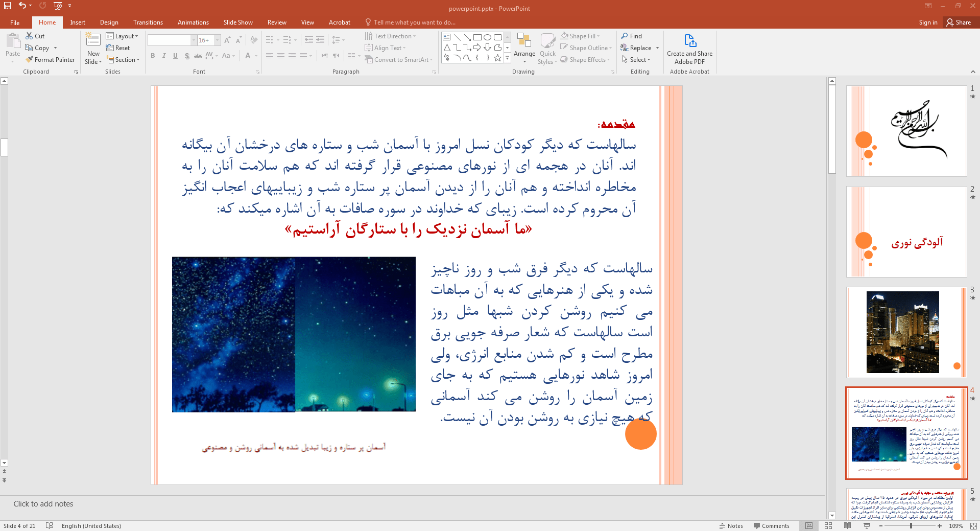Save the presentation with the Save icon
The image size is (980, 531).
pyautogui.click(x=7, y=6)
